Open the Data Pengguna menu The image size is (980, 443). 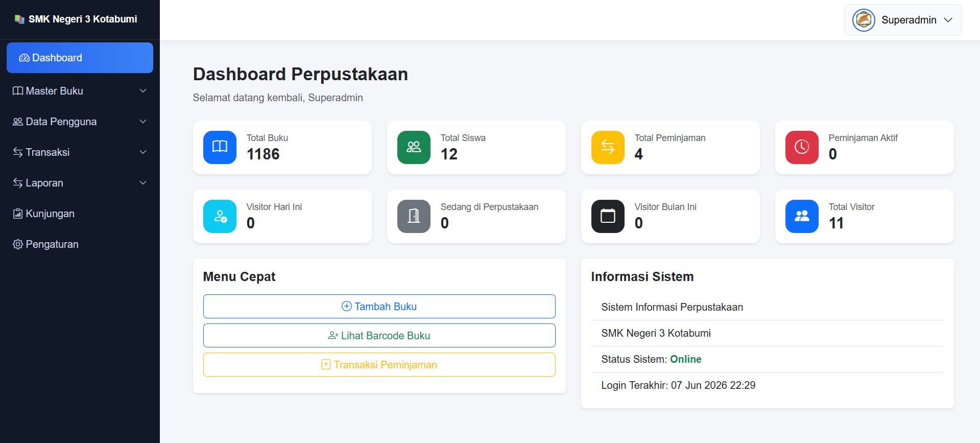point(80,122)
